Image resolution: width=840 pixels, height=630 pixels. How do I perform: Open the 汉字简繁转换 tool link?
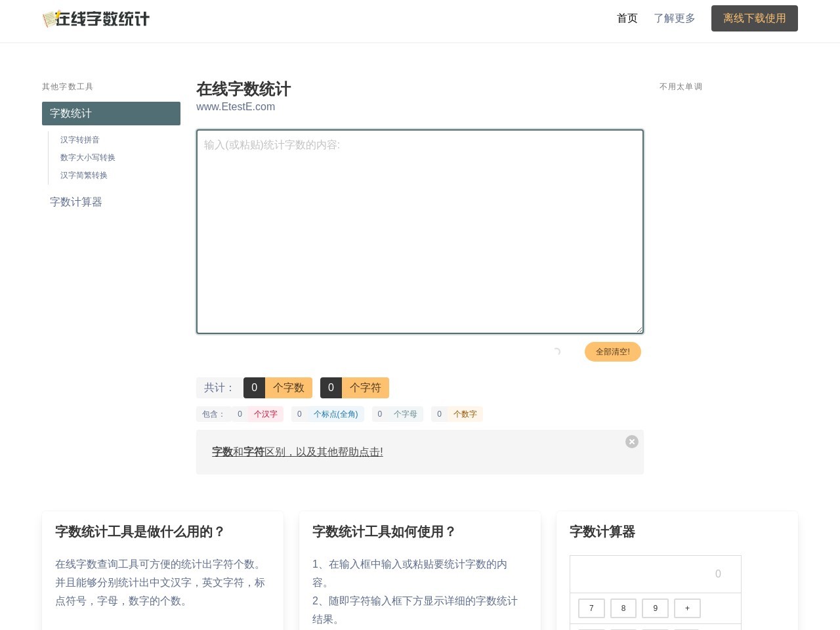[x=84, y=175]
